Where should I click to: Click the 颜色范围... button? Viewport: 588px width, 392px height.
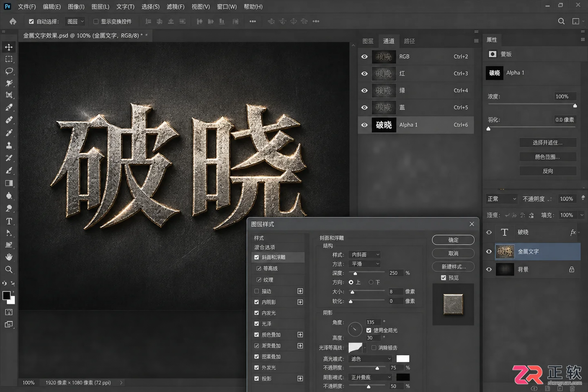tap(548, 157)
